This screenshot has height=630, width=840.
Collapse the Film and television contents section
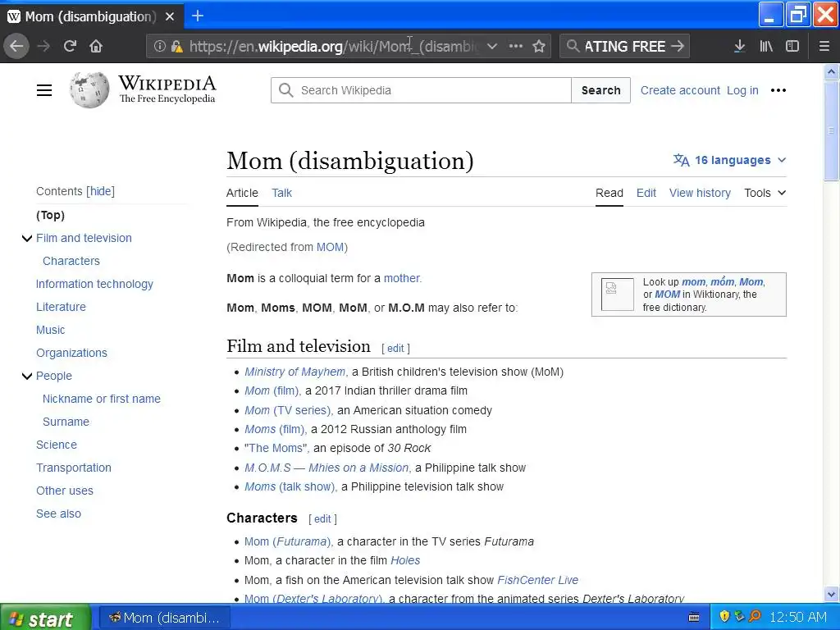(27, 239)
